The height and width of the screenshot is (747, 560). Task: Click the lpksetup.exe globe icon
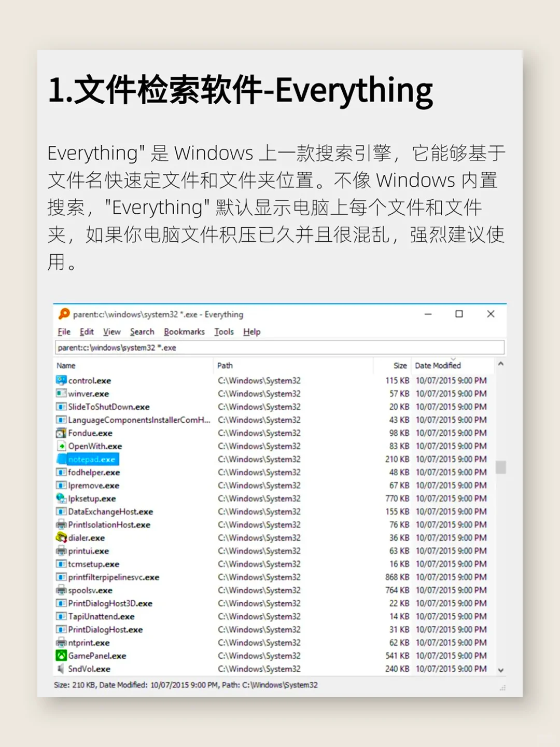click(x=61, y=498)
